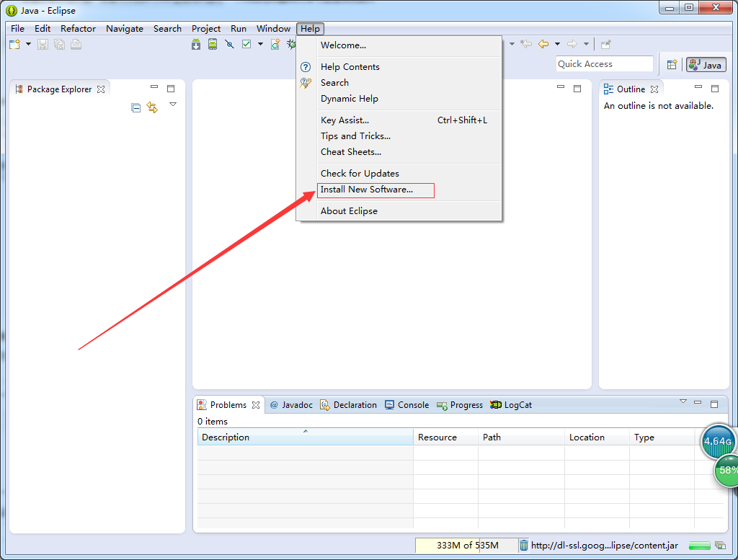The width and height of the screenshot is (738, 560).
Task: Click Collapse All in Package Explorer
Action: [136, 108]
